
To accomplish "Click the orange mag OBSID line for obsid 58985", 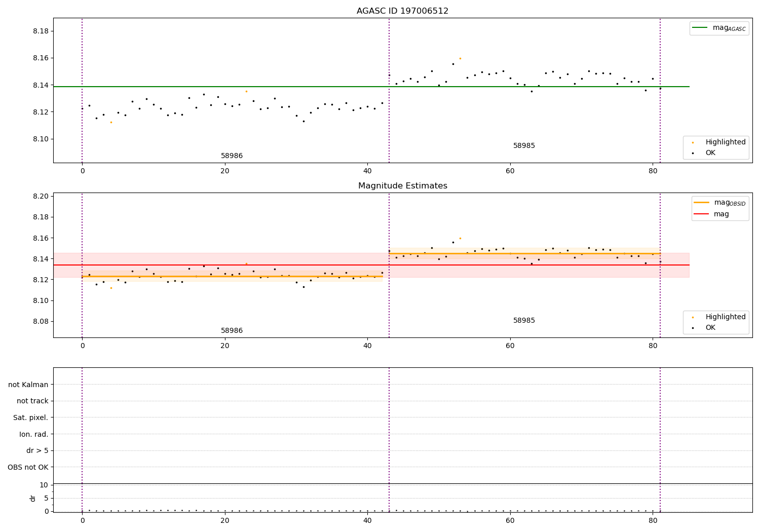I will tap(524, 253).
